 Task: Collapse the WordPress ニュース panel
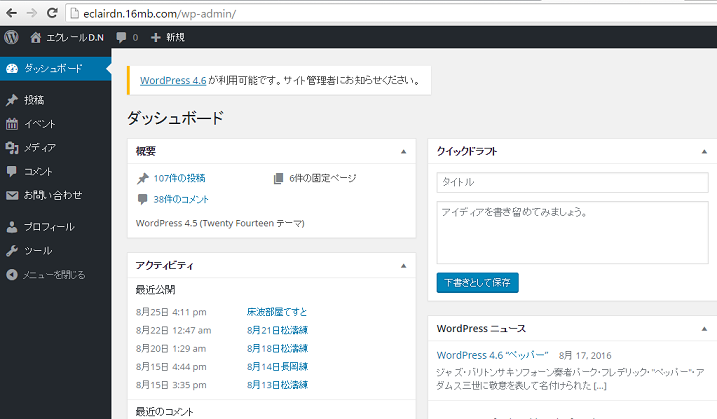click(x=704, y=328)
